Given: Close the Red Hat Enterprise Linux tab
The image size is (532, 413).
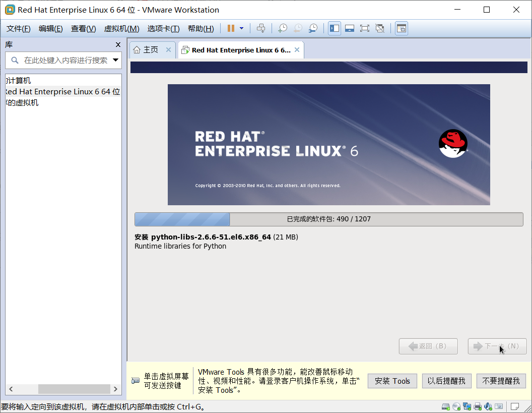Looking at the screenshot, I should click(x=297, y=50).
